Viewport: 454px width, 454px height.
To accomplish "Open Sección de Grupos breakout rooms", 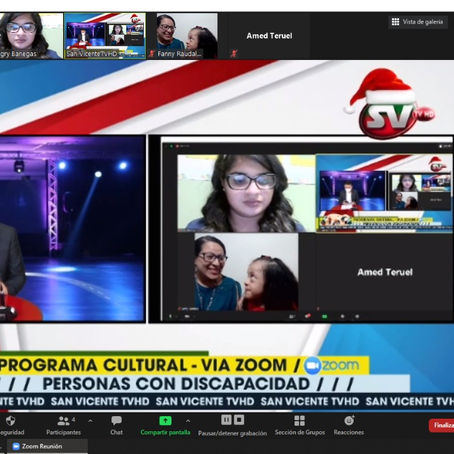I will click(300, 425).
